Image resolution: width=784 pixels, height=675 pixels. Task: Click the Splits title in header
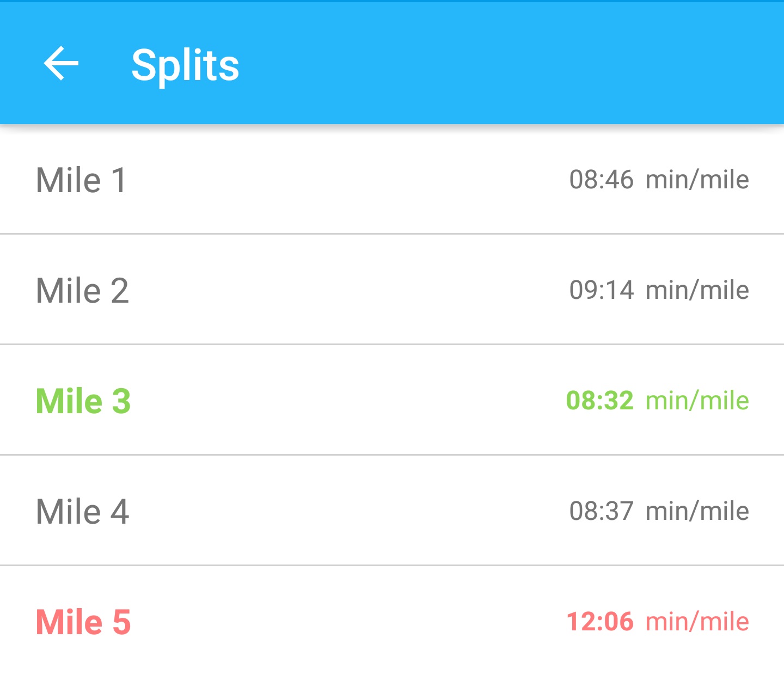click(x=185, y=65)
